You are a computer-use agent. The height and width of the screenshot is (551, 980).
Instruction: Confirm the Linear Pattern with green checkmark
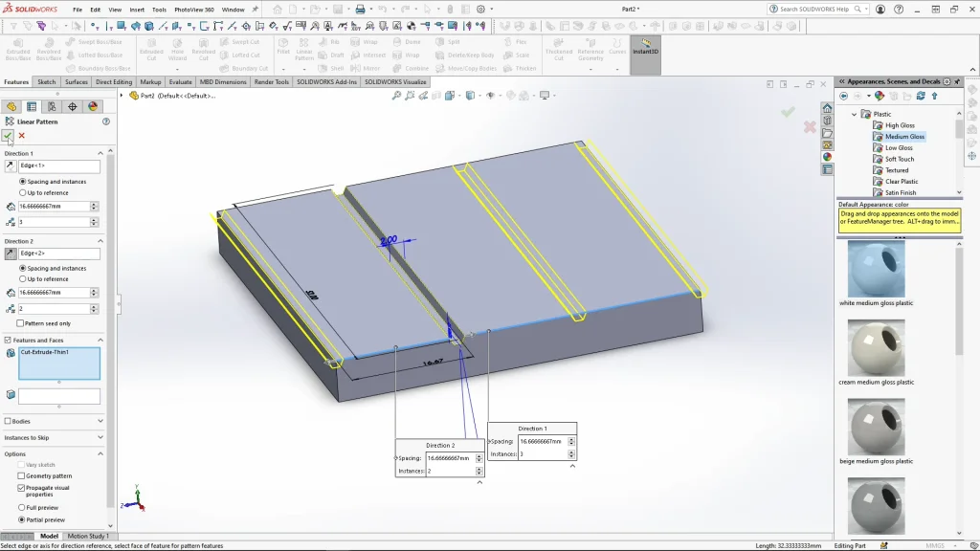click(9, 136)
